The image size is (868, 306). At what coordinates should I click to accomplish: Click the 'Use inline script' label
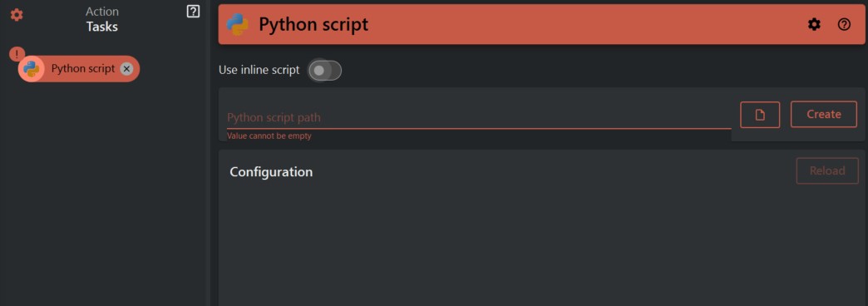click(259, 70)
